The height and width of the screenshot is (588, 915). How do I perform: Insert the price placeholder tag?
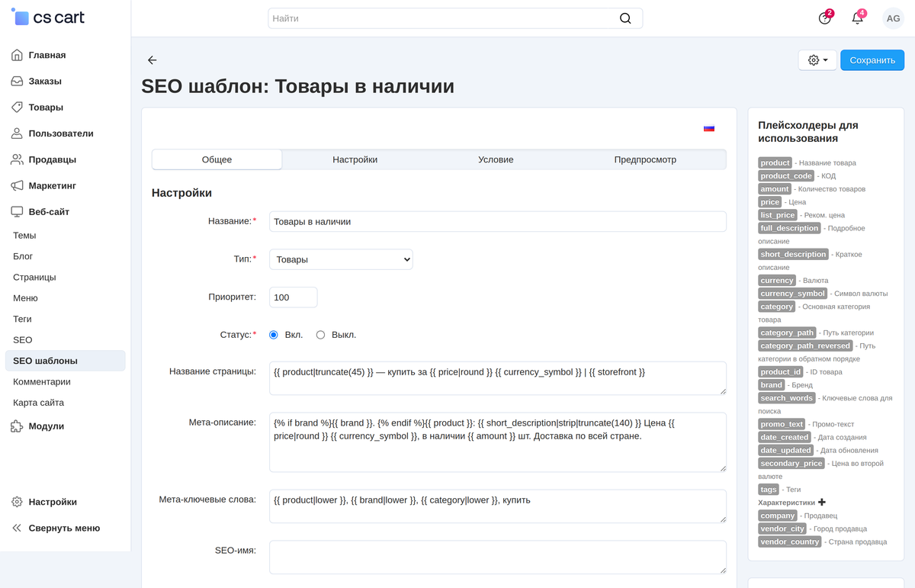click(770, 202)
